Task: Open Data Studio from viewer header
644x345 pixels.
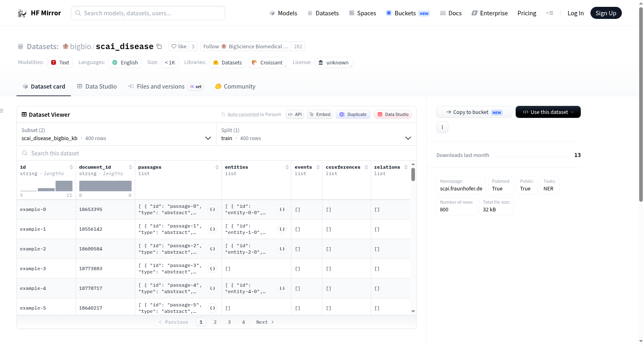Action: (x=393, y=114)
